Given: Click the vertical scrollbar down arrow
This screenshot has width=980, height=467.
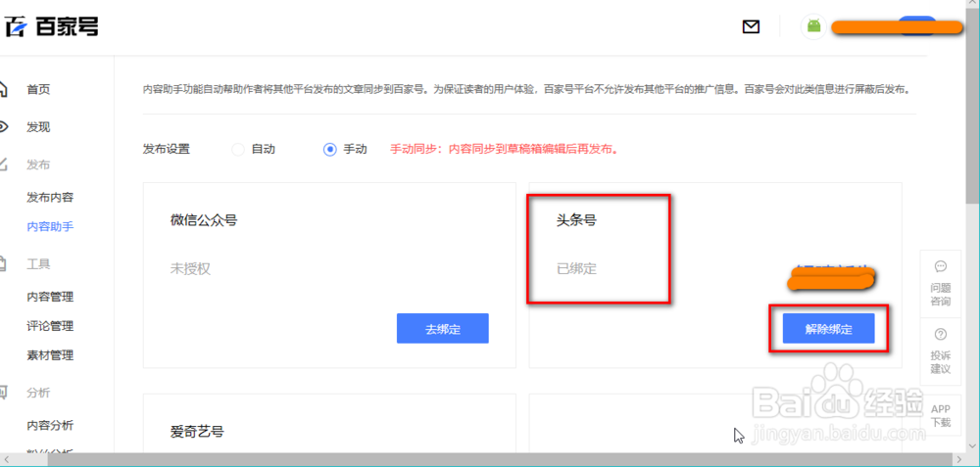Looking at the screenshot, I should tap(973, 444).
